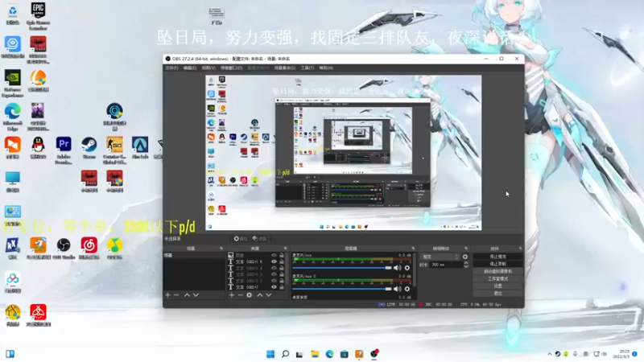Click the transition duration 300 ms input field

point(446,265)
